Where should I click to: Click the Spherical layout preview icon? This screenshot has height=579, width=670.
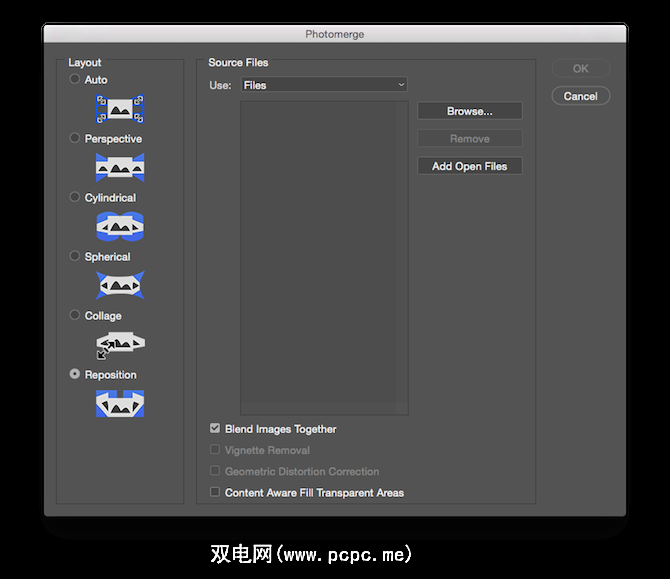pos(120,285)
